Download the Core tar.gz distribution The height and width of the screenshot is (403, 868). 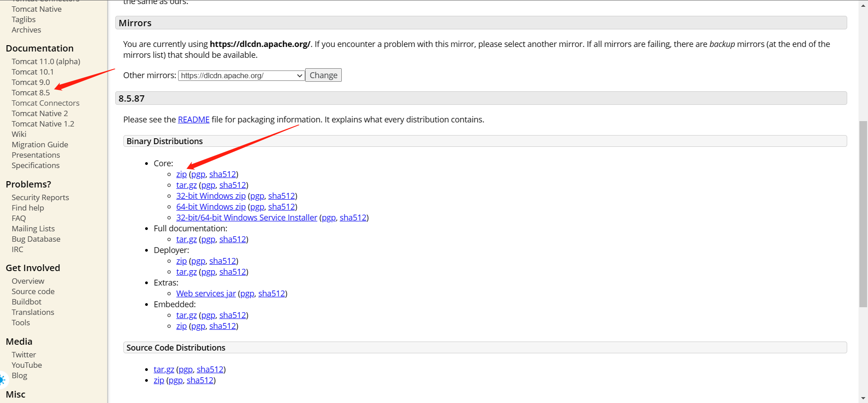[186, 185]
